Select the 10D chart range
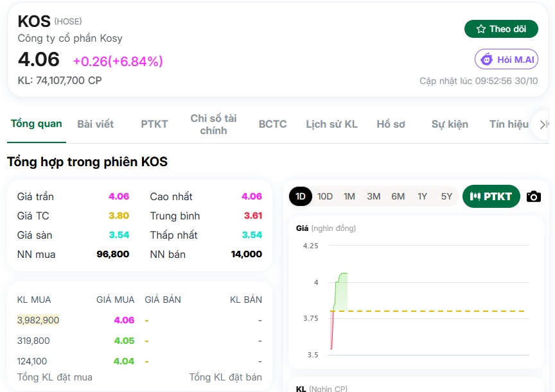The height and width of the screenshot is (392, 555). [325, 196]
